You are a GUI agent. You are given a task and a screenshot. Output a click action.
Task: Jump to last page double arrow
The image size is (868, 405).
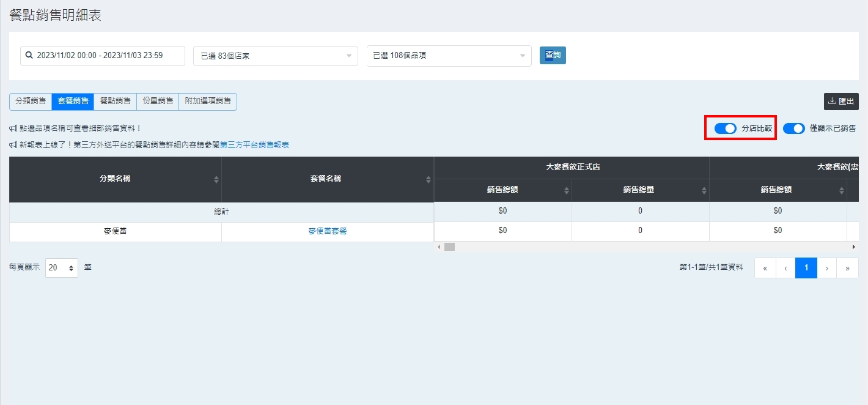[x=847, y=268]
